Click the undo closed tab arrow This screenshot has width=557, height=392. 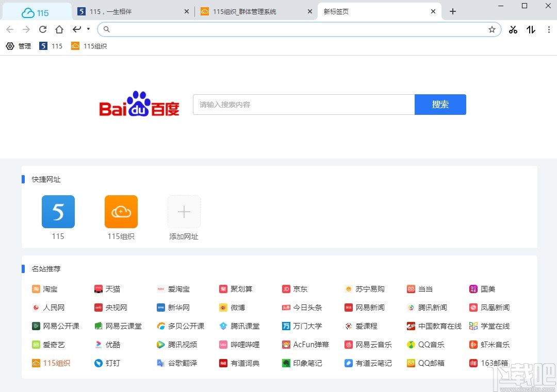(x=77, y=29)
